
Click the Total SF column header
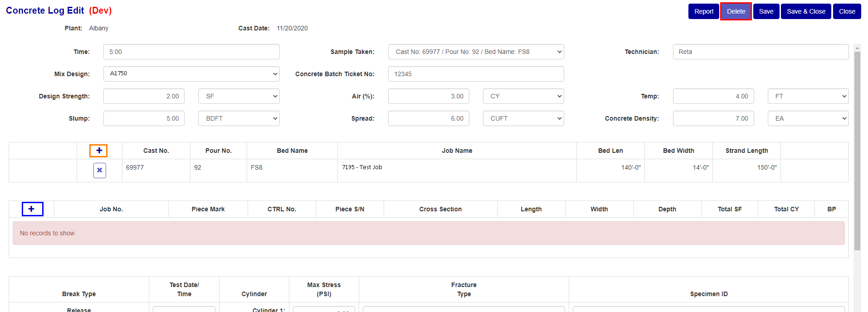[x=730, y=209]
